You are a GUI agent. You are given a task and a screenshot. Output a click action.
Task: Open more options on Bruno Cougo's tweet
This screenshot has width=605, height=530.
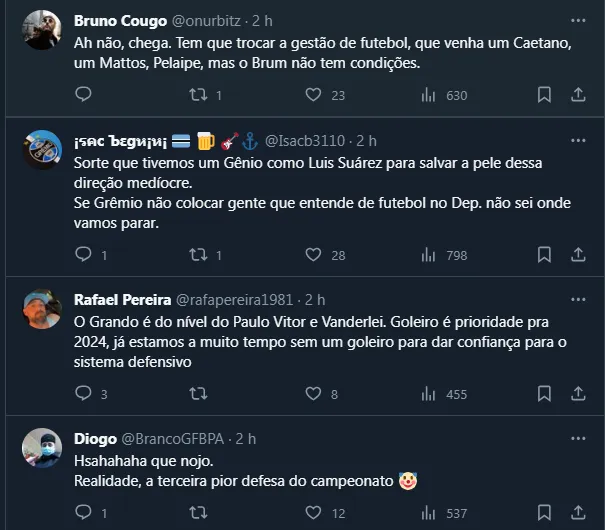click(x=578, y=20)
